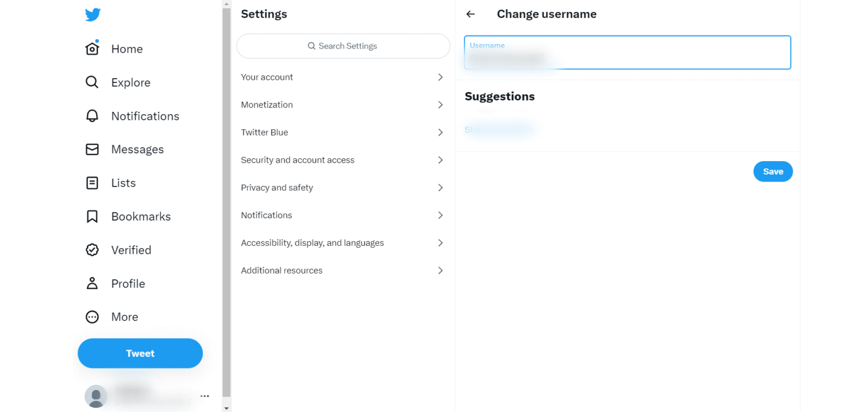
Task: Click the More ellipsis icon
Action: (92, 316)
